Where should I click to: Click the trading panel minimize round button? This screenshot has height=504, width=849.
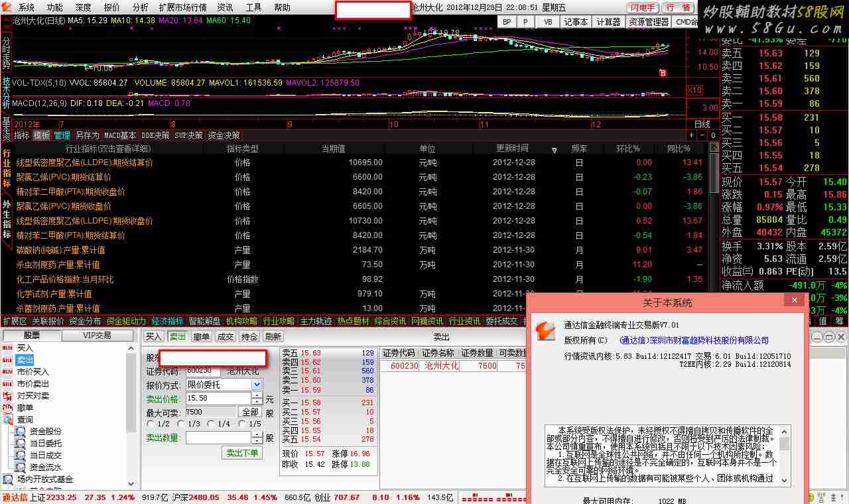817,337
